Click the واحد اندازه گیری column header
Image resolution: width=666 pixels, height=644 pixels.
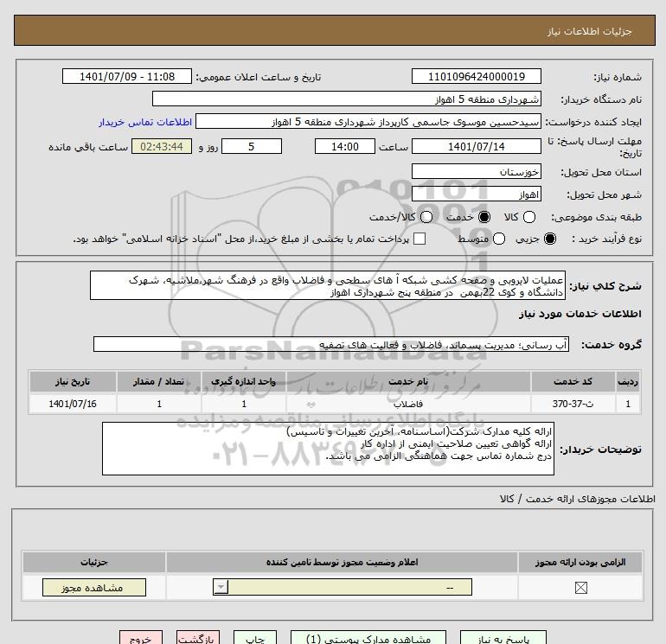click(243, 381)
